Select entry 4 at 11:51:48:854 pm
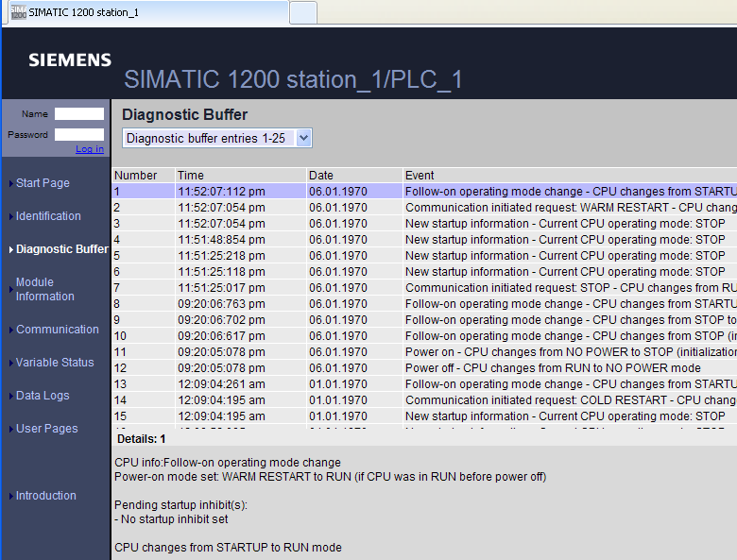This screenshot has height=560, width=737. coord(425,240)
